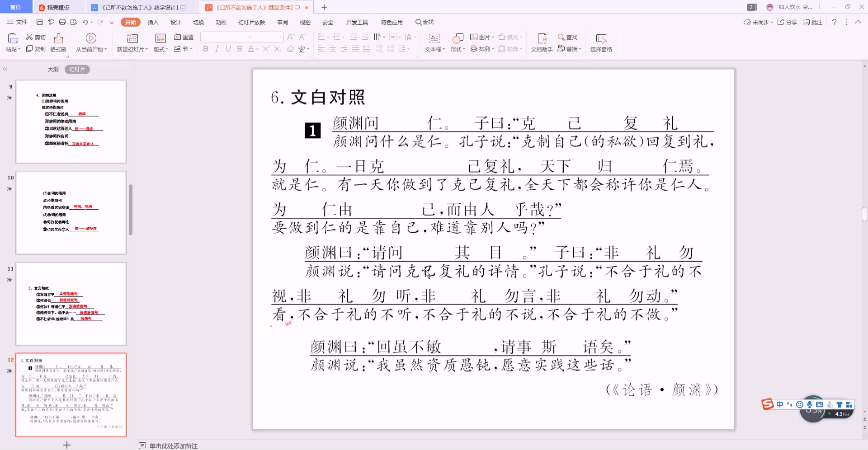
Task: Decrease font size with A- icon
Action: [302, 37]
